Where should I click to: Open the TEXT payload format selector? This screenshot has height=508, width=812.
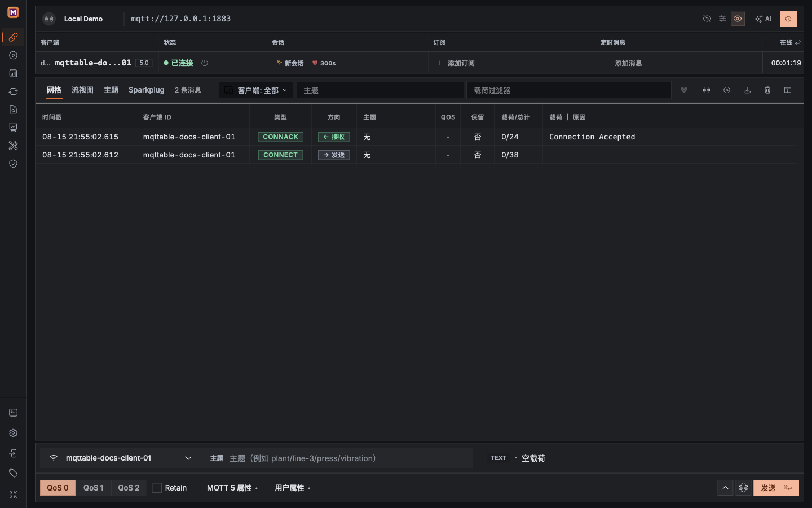pyautogui.click(x=498, y=458)
